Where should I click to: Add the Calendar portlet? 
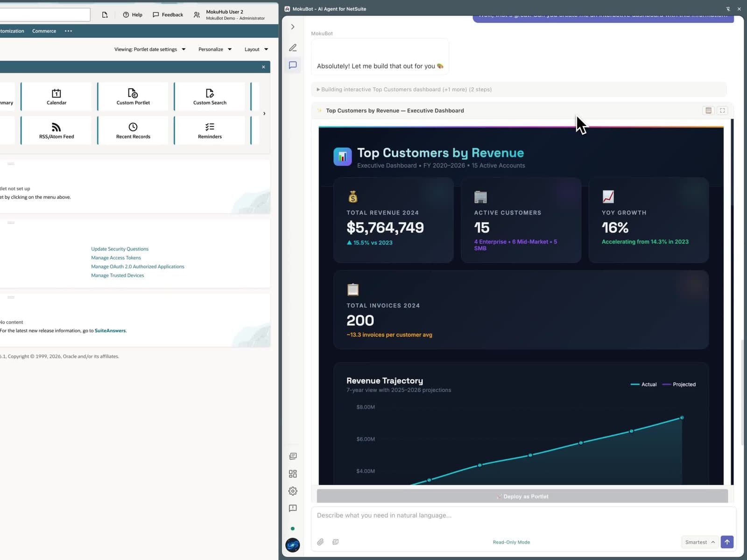tap(56, 97)
